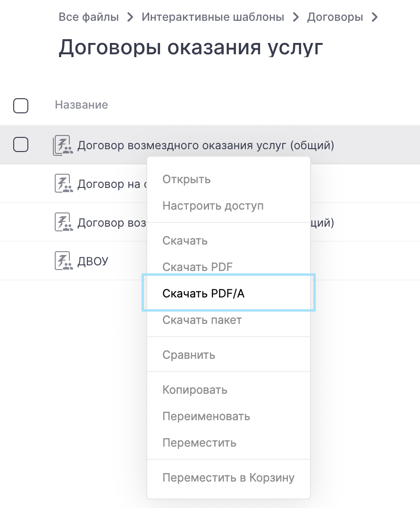
Task: Check the box for the highlighted first document
Action: click(21, 144)
